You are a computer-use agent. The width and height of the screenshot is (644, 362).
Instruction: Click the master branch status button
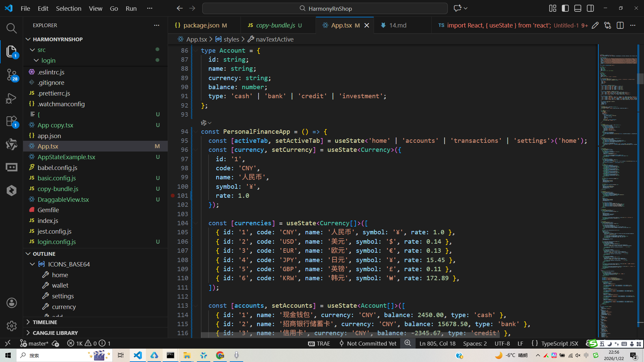coord(35,344)
